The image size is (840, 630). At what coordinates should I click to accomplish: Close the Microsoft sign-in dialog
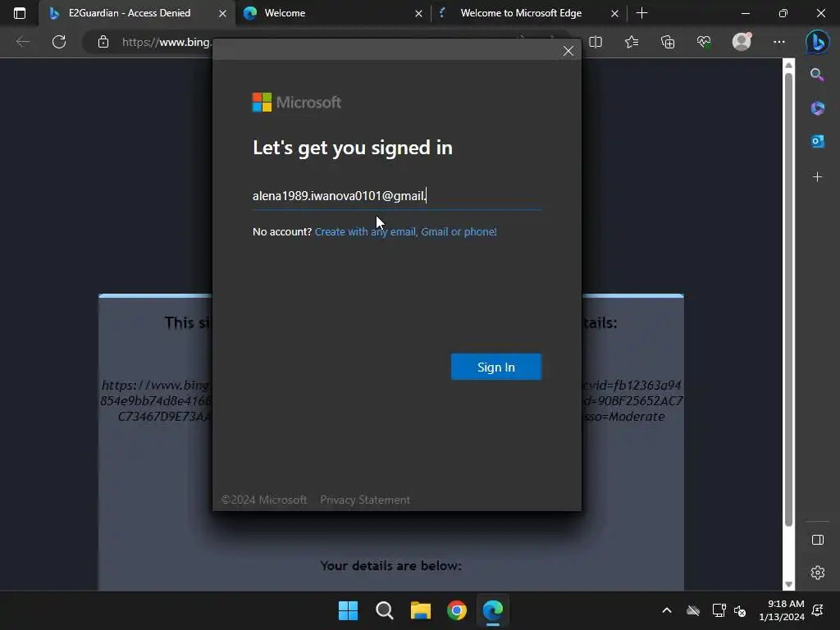coord(568,51)
